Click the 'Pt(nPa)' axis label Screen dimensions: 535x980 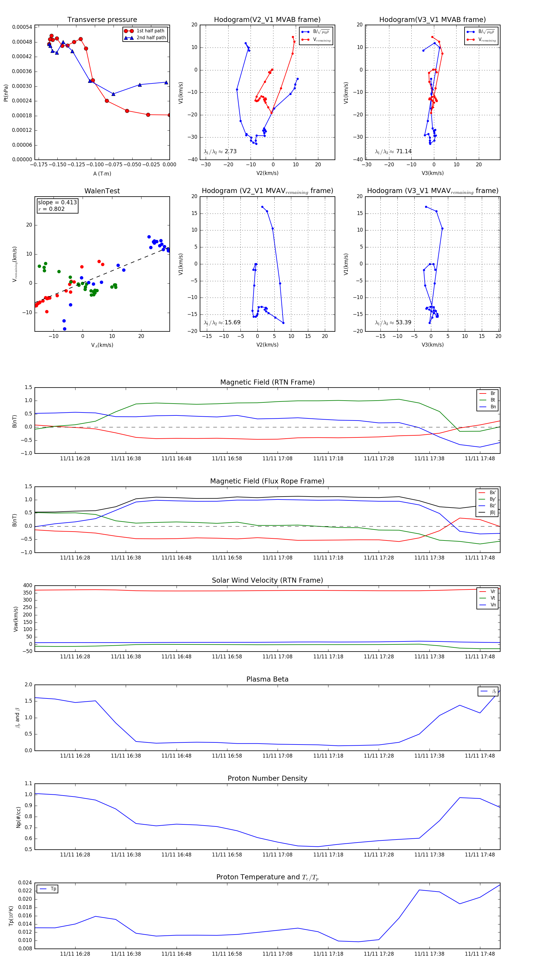[6, 92]
